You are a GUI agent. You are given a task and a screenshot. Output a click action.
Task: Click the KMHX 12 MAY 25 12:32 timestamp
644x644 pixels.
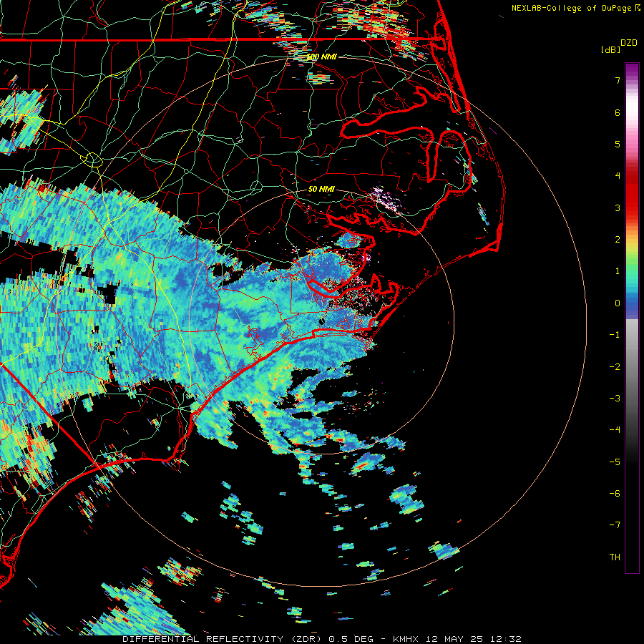click(x=457, y=639)
